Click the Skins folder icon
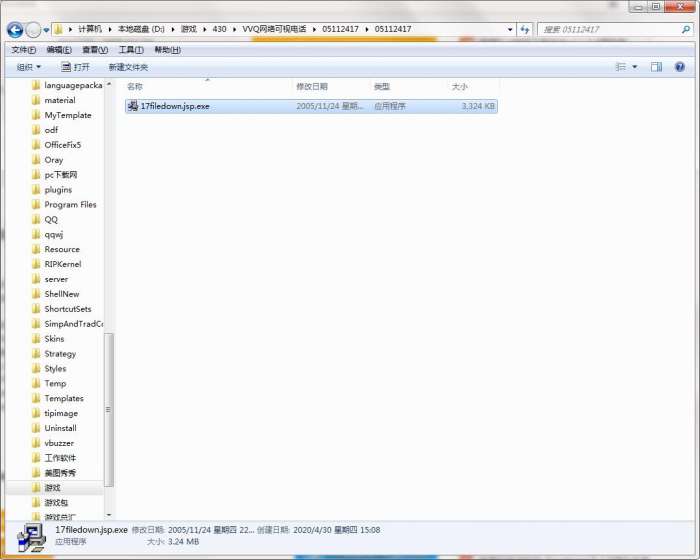The width and height of the screenshot is (700, 560). (x=36, y=339)
